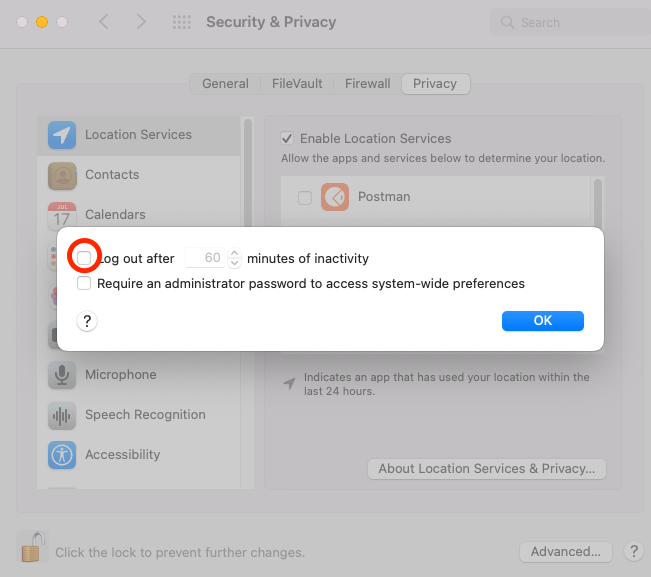651x577 pixels.
Task: Switch to the General tab
Action: click(x=225, y=84)
